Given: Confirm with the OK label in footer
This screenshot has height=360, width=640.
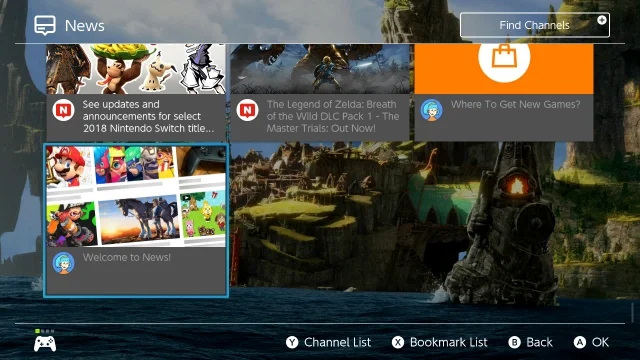Looking at the screenshot, I should [x=600, y=342].
